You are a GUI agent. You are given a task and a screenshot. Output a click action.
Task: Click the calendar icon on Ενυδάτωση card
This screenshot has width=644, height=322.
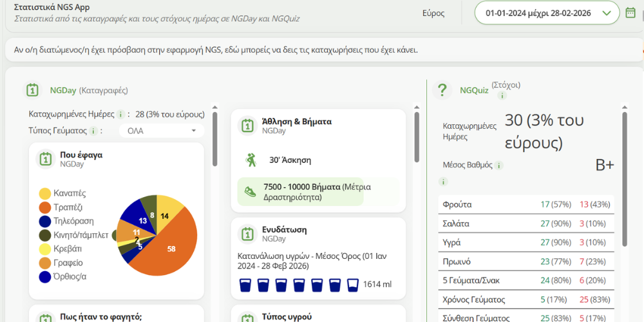pos(247,234)
